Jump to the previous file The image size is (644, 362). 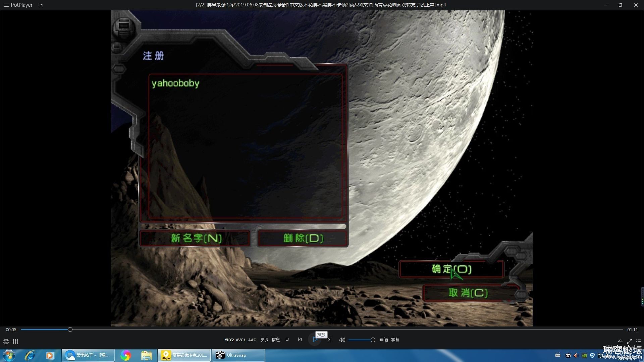point(300,340)
